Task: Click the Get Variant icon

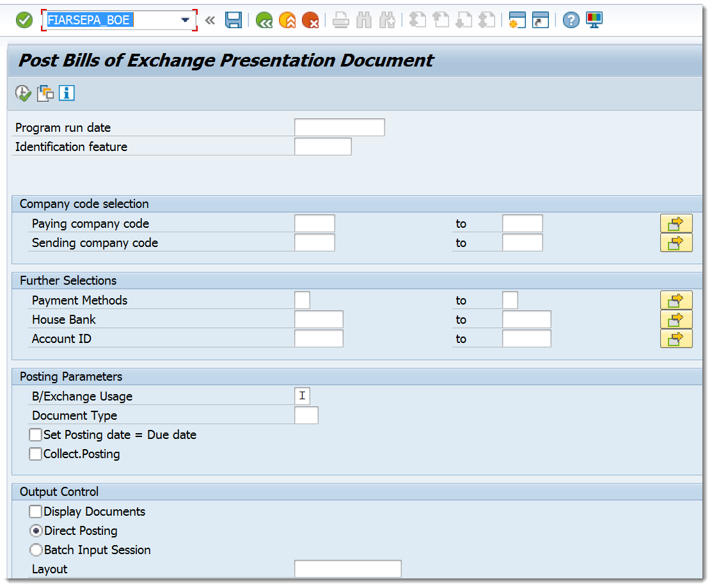Action: click(x=45, y=93)
